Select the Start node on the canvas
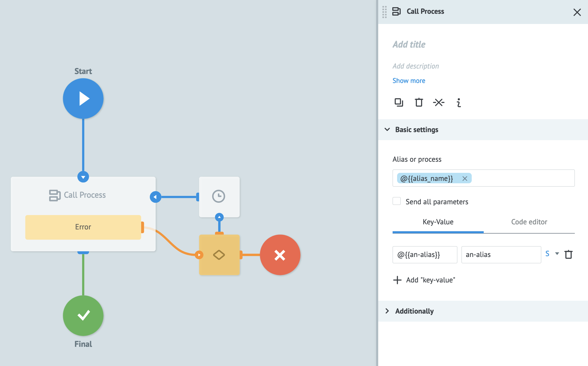Image resolution: width=588 pixels, height=366 pixels. 83,98
